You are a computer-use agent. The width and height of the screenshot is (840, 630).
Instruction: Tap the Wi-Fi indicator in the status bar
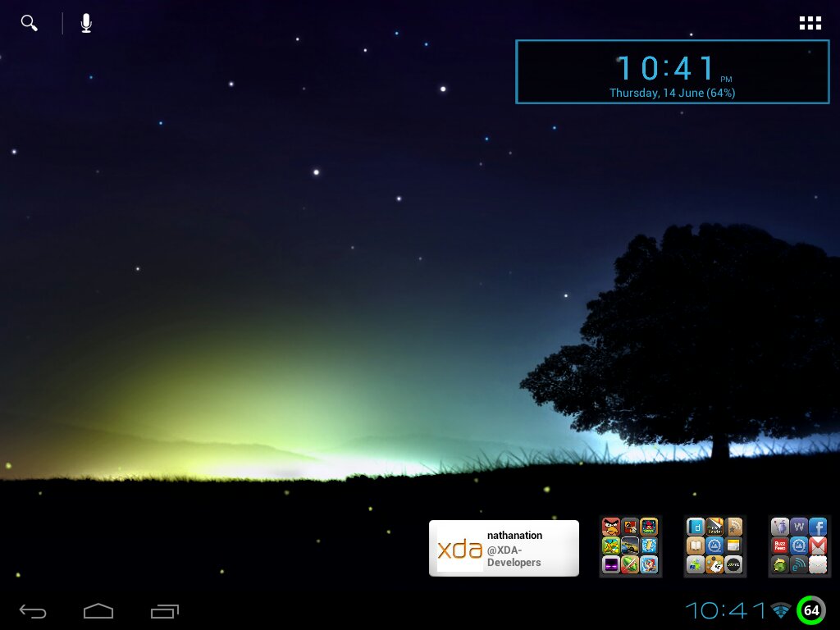780,610
